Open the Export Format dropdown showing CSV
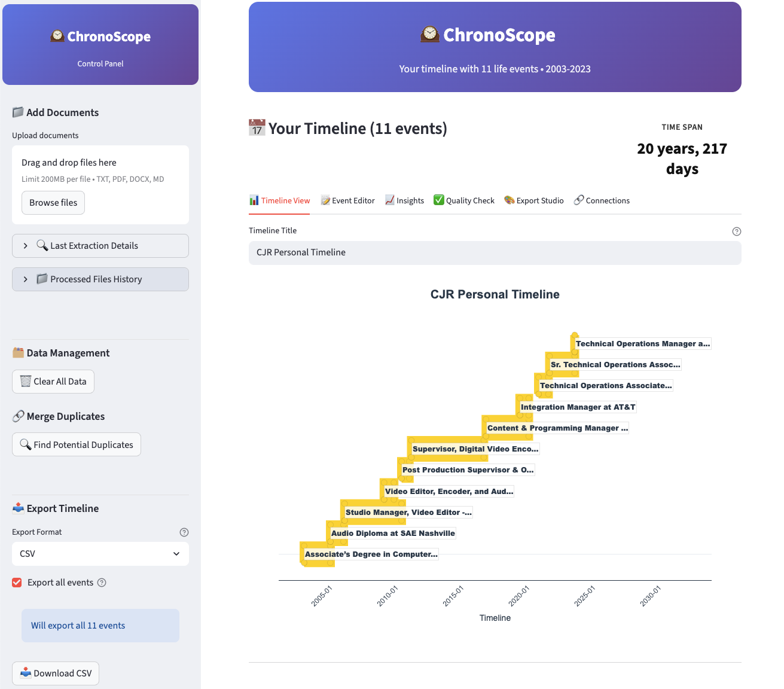This screenshot has height=689, width=784. [x=100, y=554]
